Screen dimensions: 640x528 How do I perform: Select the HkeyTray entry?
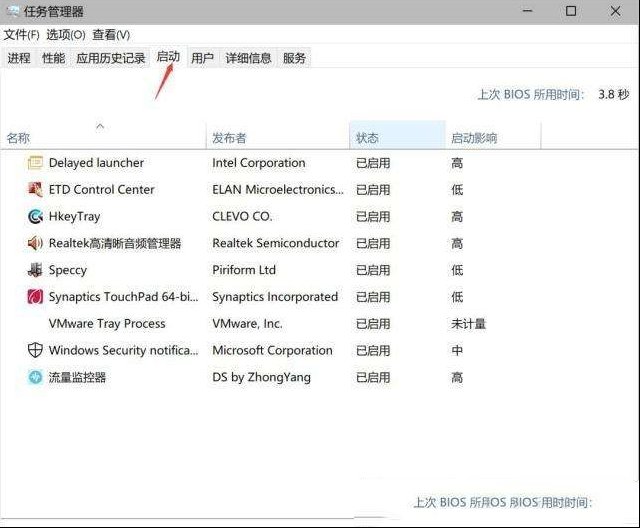click(x=74, y=217)
